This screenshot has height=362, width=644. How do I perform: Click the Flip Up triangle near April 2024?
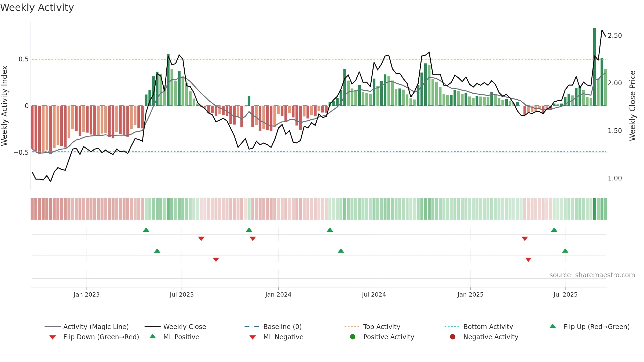pos(330,230)
